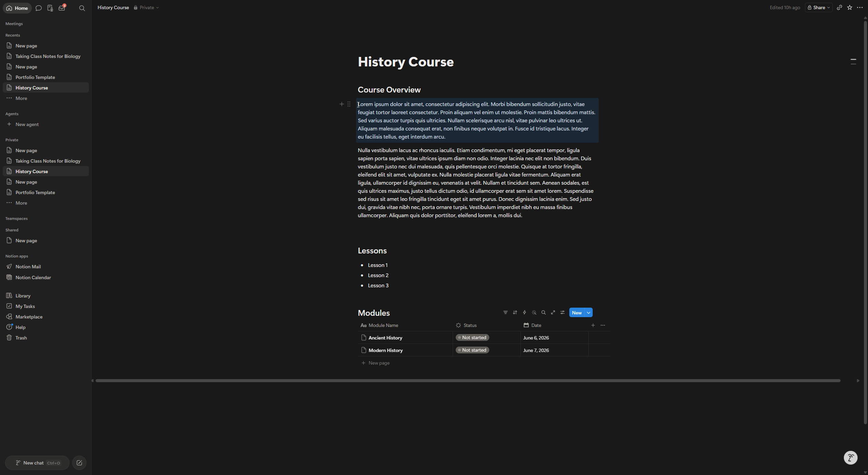Open the three-dot menu in Modules table header

click(x=603, y=325)
